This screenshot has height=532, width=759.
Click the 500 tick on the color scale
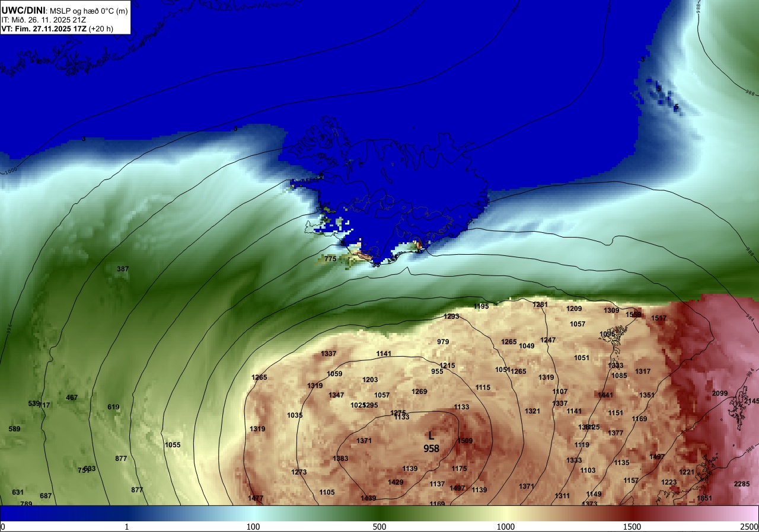[379, 527]
